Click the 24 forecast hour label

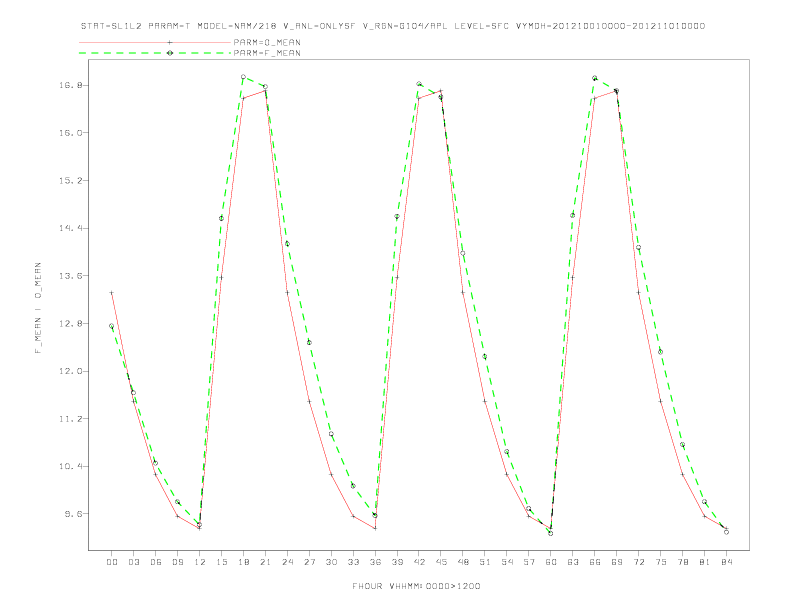[x=287, y=562]
